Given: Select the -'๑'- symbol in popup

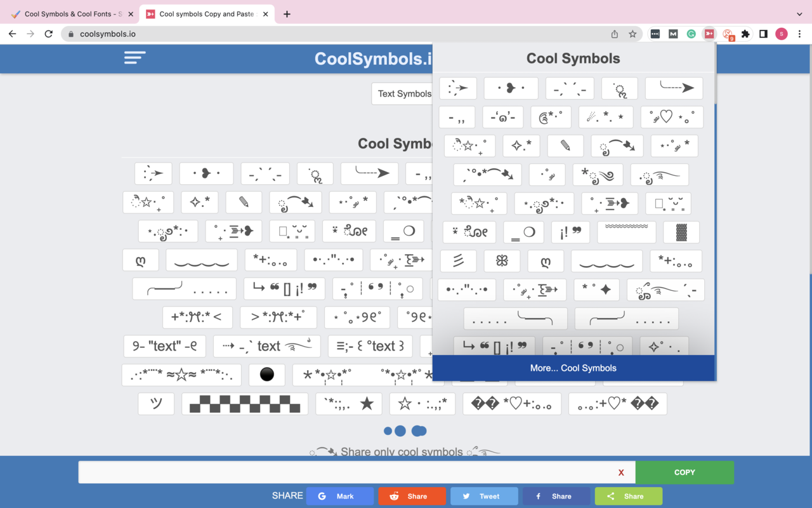Looking at the screenshot, I should tap(503, 117).
